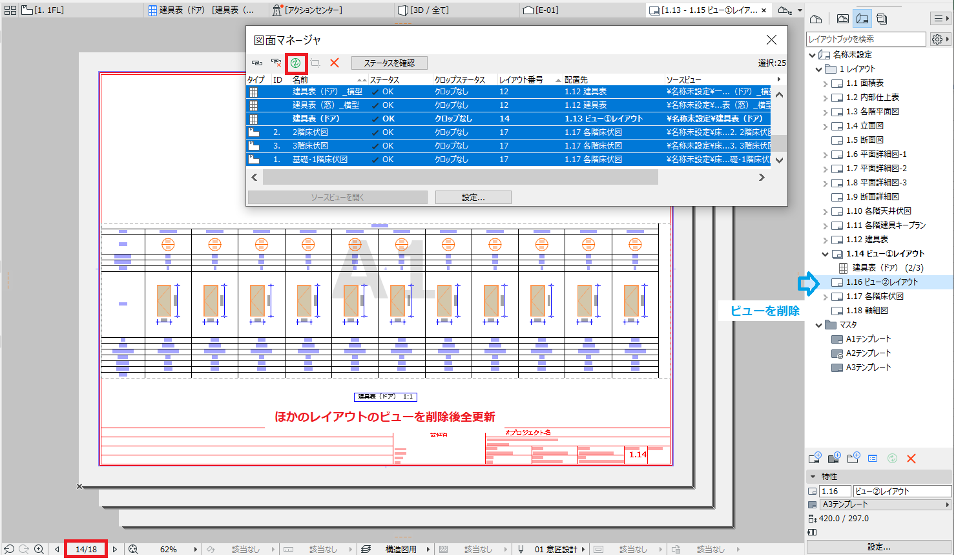
Task: Collapse the 特性 properties section
Action: coord(813,477)
